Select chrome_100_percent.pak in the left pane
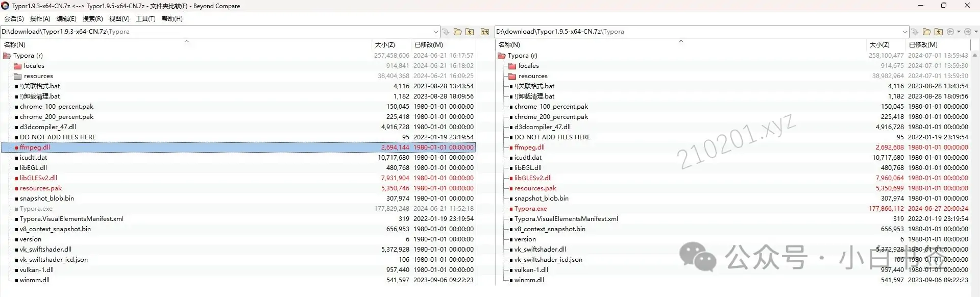 57,107
